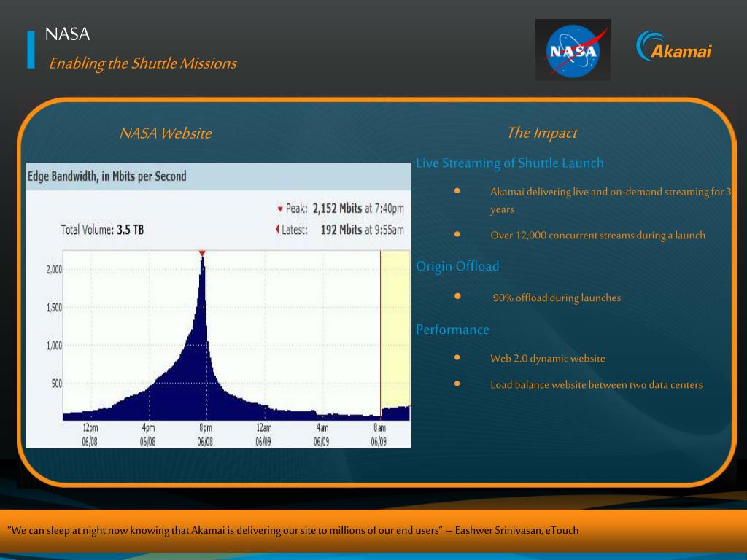Screen dimensions: 747x560
Task: Click the '8am 06/09' x-axis label
Action: pyautogui.click(x=379, y=435)
